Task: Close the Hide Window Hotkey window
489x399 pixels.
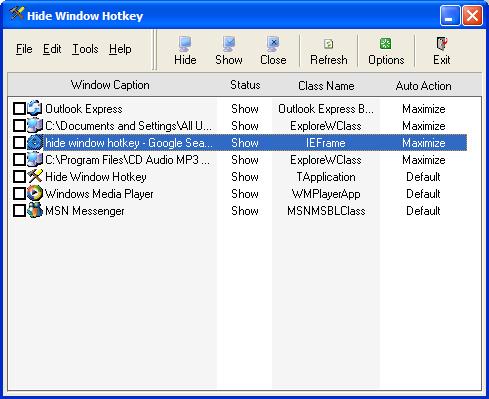Action: [472, 15]
